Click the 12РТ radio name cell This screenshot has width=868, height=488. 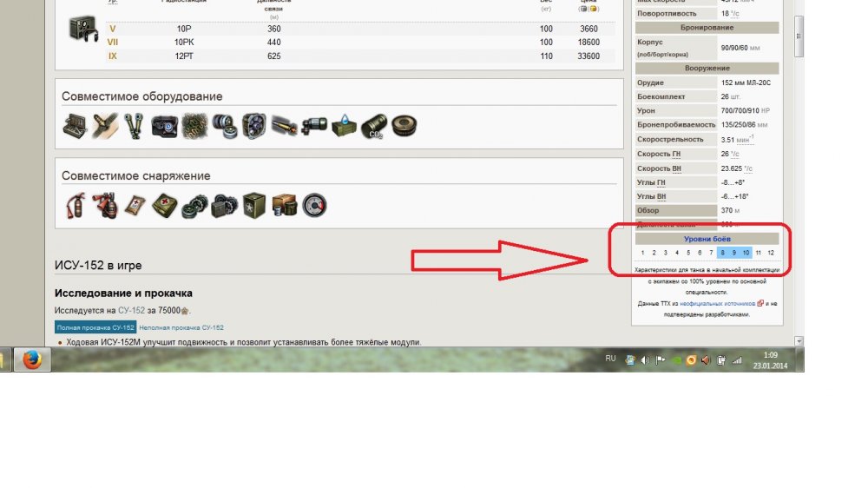pyautogui.click(x=184, y=56)
